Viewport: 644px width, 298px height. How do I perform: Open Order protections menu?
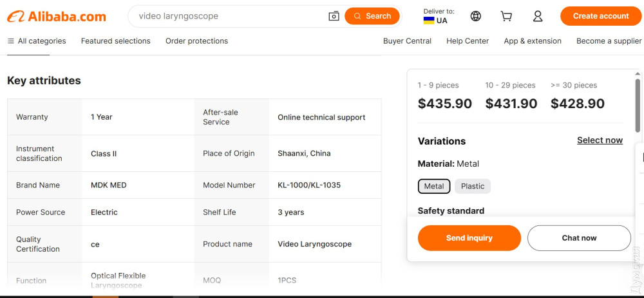click(196, 41)
